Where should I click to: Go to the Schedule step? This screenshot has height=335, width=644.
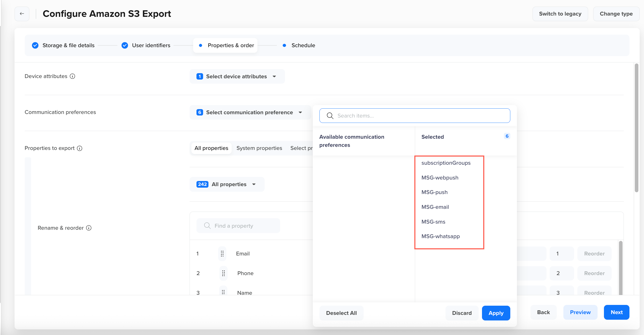303,45
